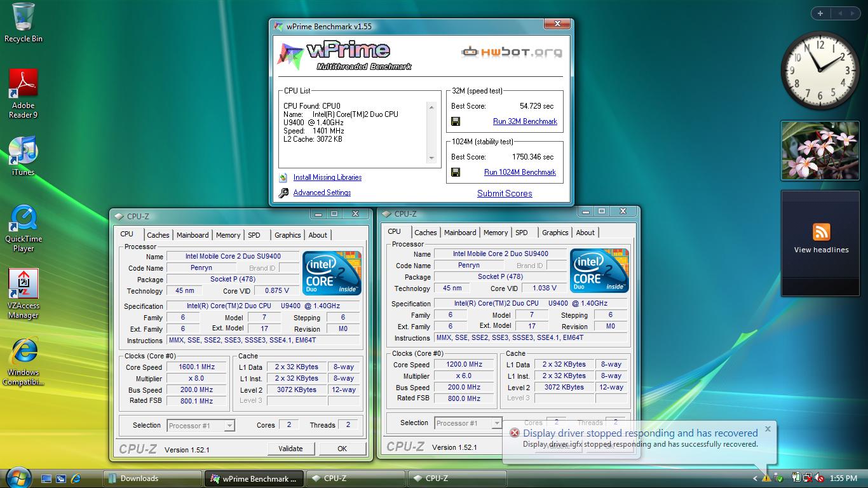The width and height of the screenshot is (868, 488).
Task: Click Submit Scores link
Action: point(505,194)
